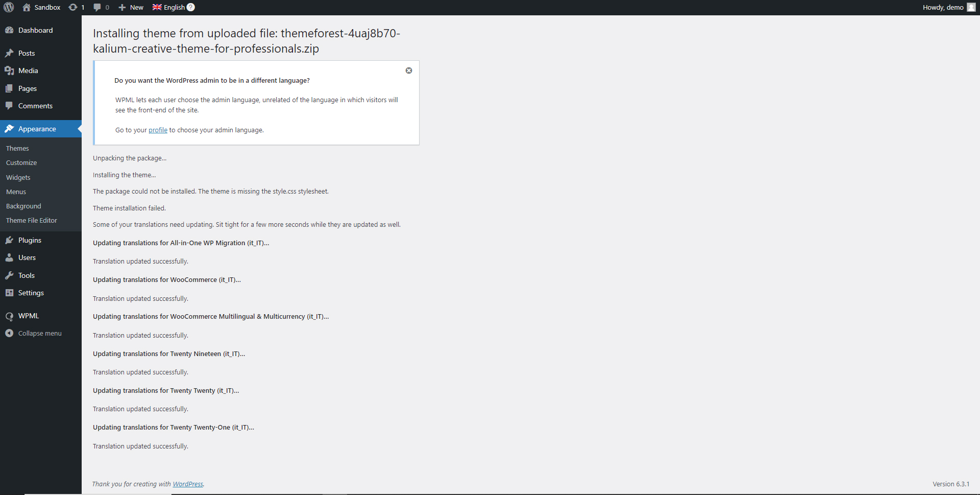
Task: Click the plus icon next to New
Action: (122, 7)
